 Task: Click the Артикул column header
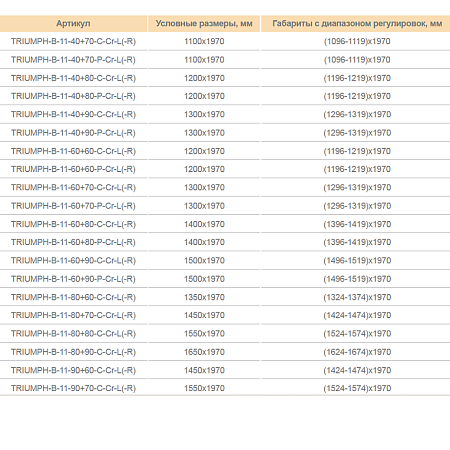click(73, 24)
